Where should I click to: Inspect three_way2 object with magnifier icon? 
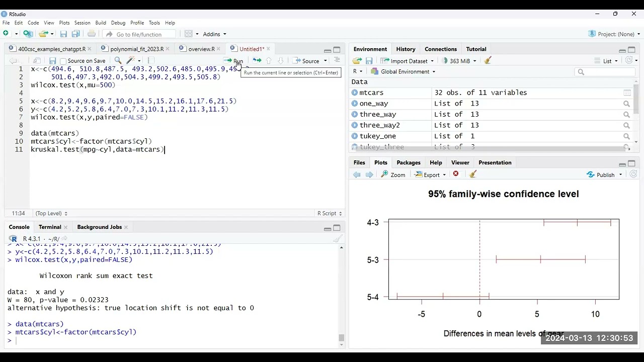pos(626,125)
